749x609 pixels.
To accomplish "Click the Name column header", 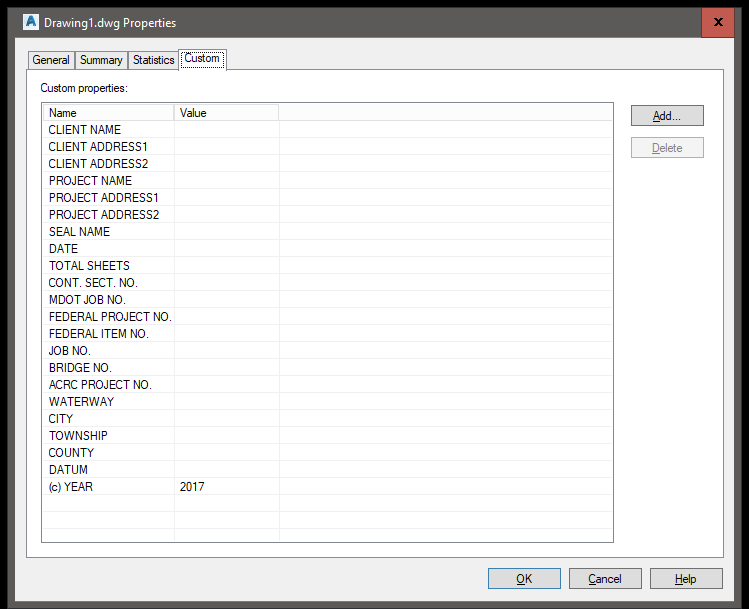I will [x=108, y=113].
